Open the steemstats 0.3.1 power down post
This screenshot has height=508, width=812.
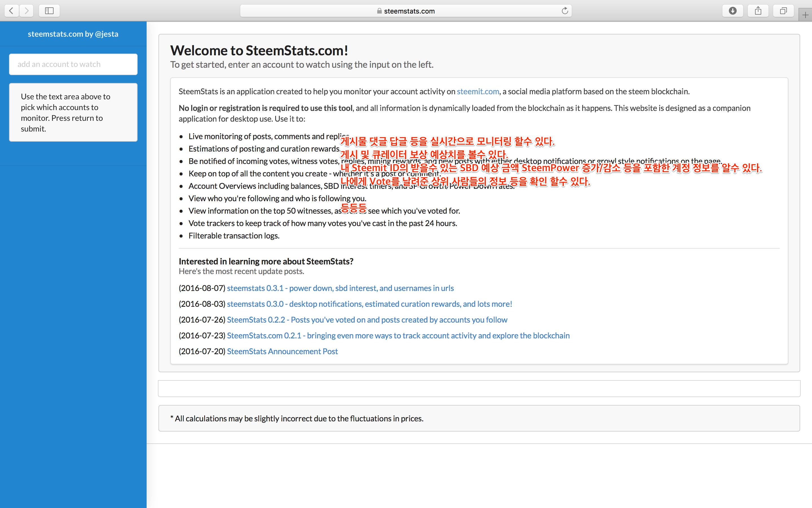point(340,288)
